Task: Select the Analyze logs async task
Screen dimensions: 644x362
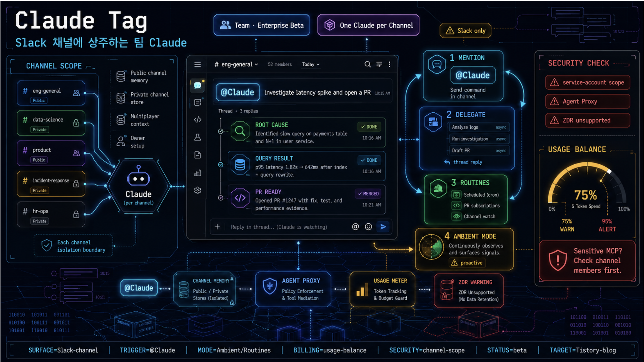Action: coord(479,127)
